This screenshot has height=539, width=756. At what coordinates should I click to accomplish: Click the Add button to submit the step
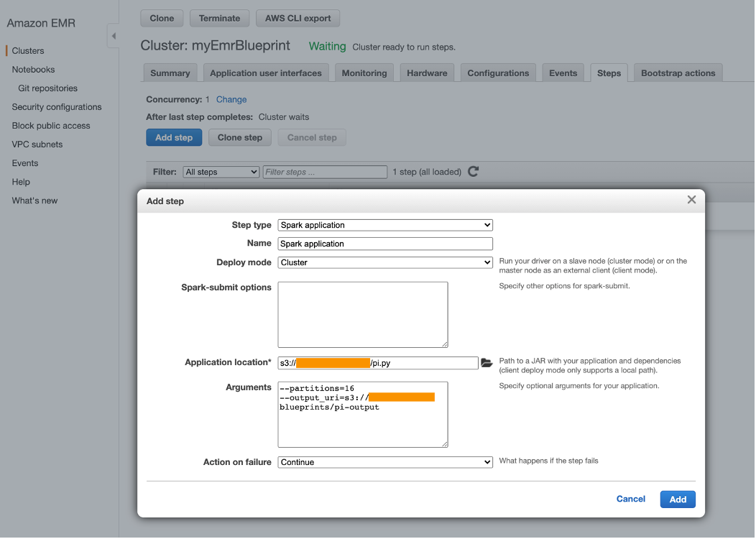coord(676,499)
